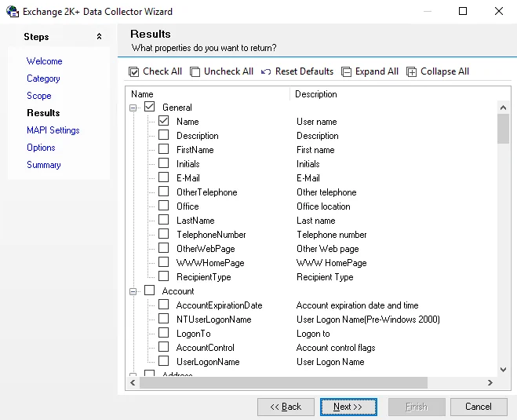Select the General tree item label

[177, 108]
